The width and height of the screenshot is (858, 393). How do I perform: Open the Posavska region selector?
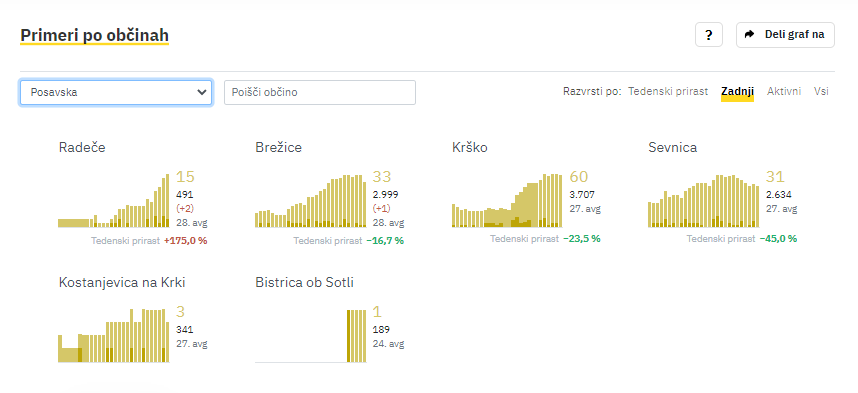click(x=116, y=92)
